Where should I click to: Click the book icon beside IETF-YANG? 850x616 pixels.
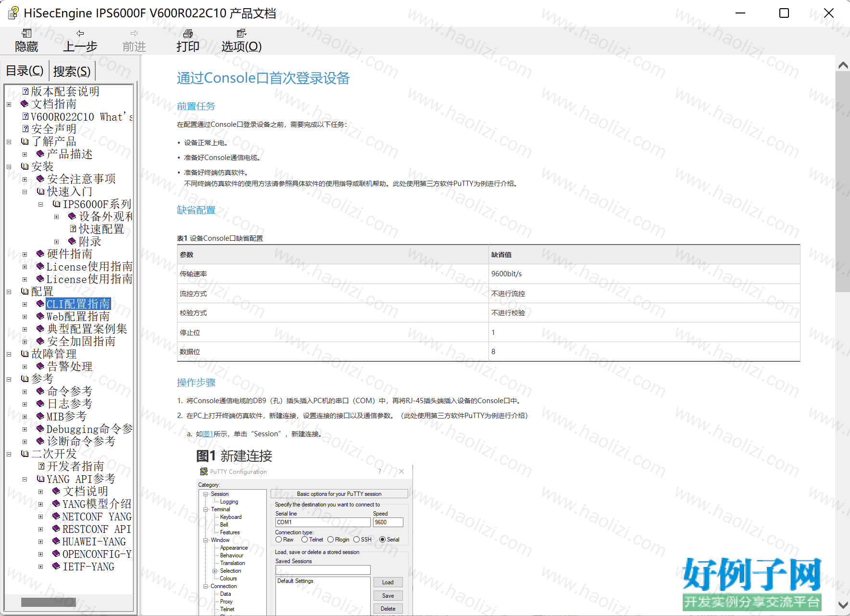tap(57, 566)
